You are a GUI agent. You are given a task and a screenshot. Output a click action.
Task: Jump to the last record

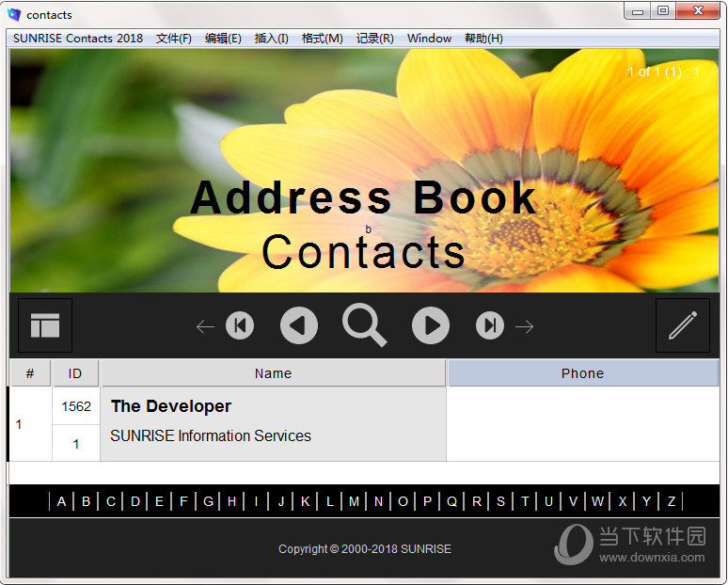490,325
